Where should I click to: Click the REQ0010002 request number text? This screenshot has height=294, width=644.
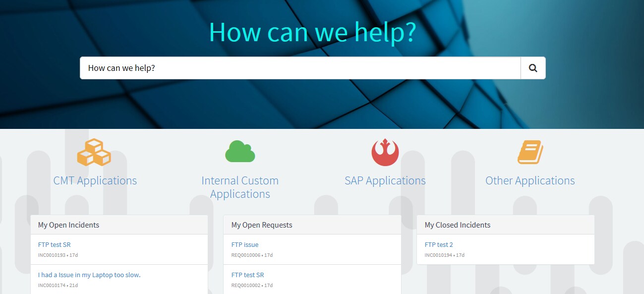tap(246, 286)
